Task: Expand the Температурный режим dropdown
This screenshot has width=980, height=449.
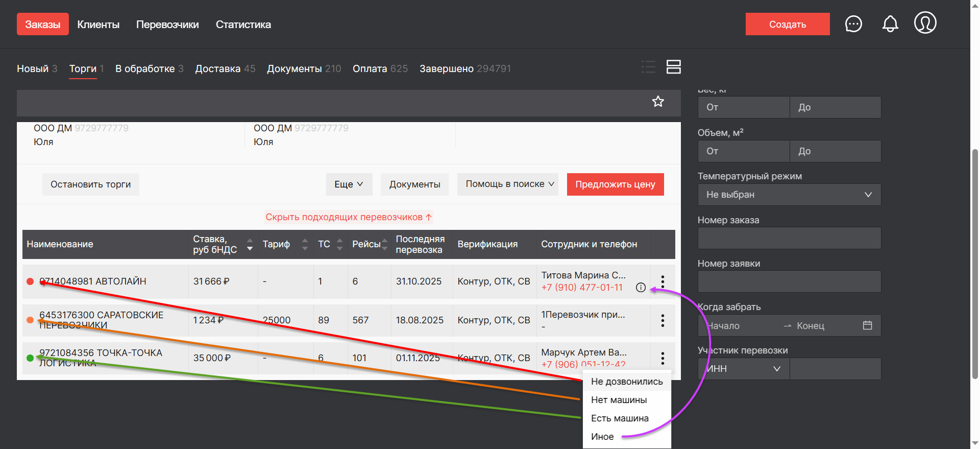Action: point(789,195)
